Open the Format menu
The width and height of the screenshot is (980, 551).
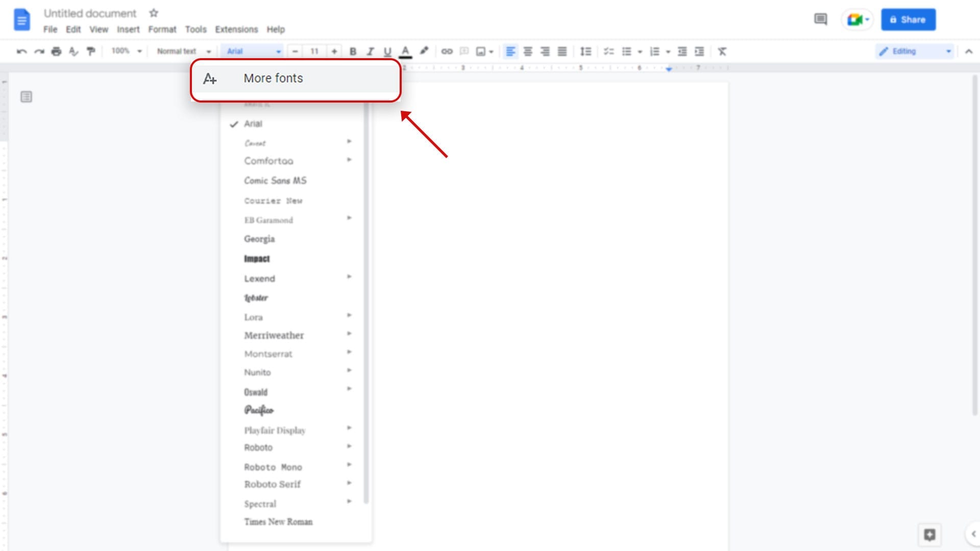pyautogui.click(x=162, y=29)
